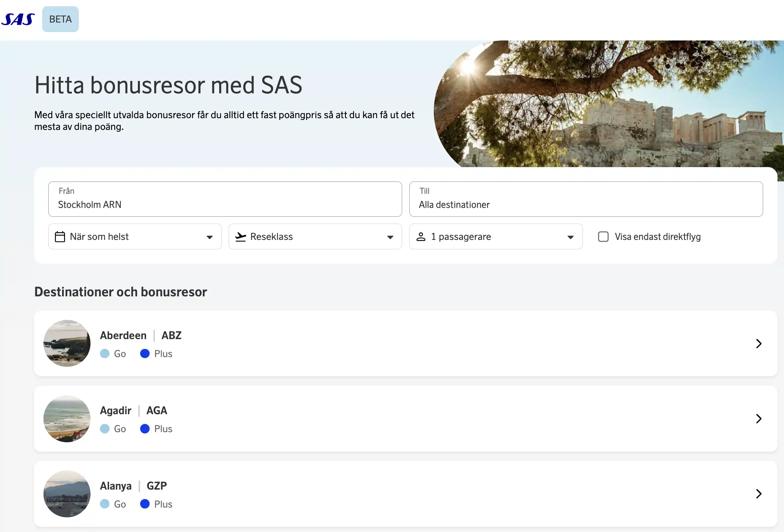Open the Agadir destination thumbnail
The image size is (784, 532).
coord(67,419)
